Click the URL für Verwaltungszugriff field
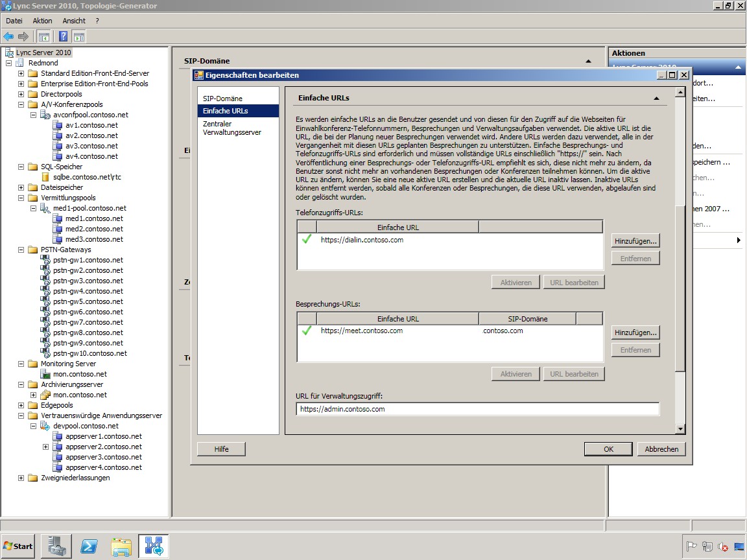The image size is (747, 560). (477, 409)
